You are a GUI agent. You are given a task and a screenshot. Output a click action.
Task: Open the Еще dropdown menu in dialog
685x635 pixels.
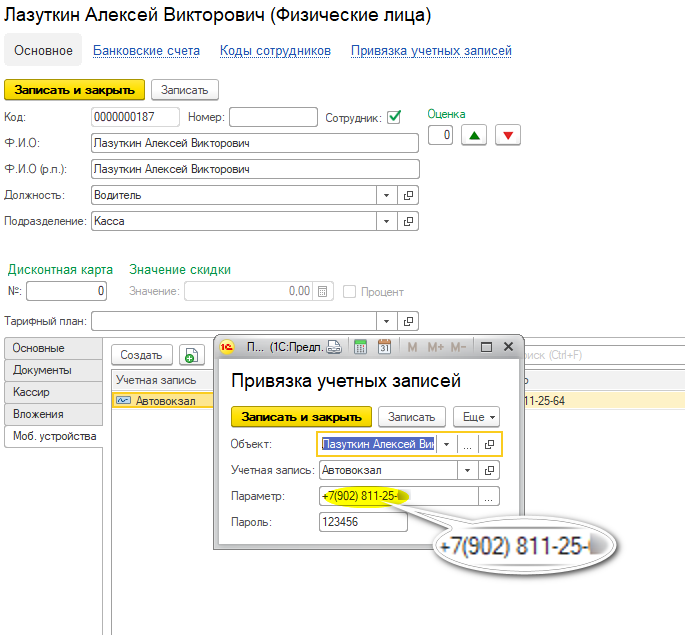pyautogui.click(x=476, y=417)
